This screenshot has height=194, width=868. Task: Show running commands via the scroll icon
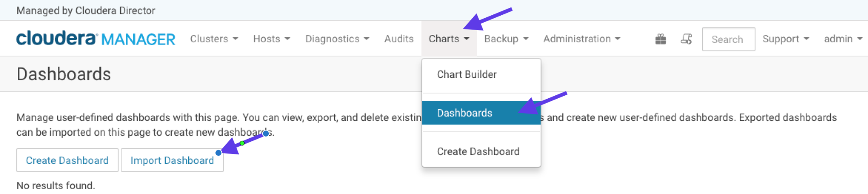pos(686,39)
